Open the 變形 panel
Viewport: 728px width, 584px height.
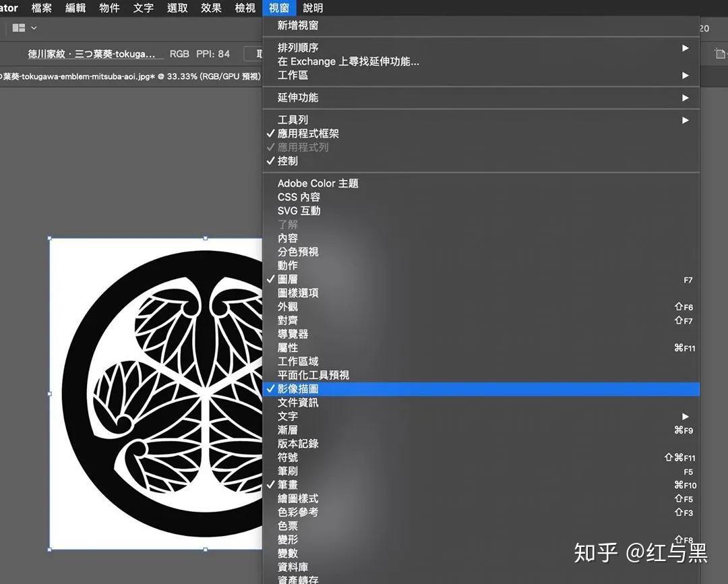point(481,540)
